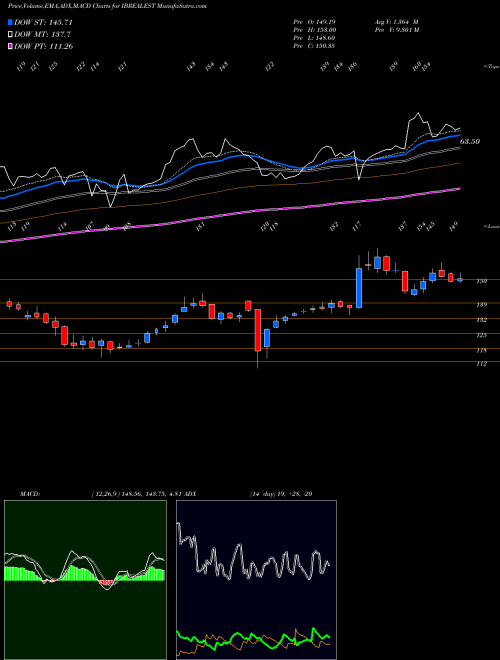Click the 'Pre H: 153.60' high value
This screenshot has width=500, height=660.
pyautogui.click(x=314, y=30)
